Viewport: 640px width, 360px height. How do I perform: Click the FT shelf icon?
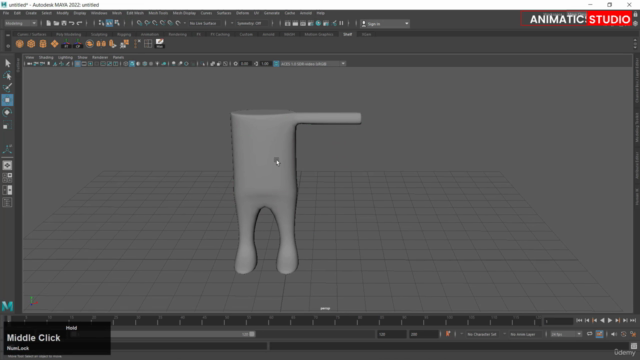[x=66, y=44]
